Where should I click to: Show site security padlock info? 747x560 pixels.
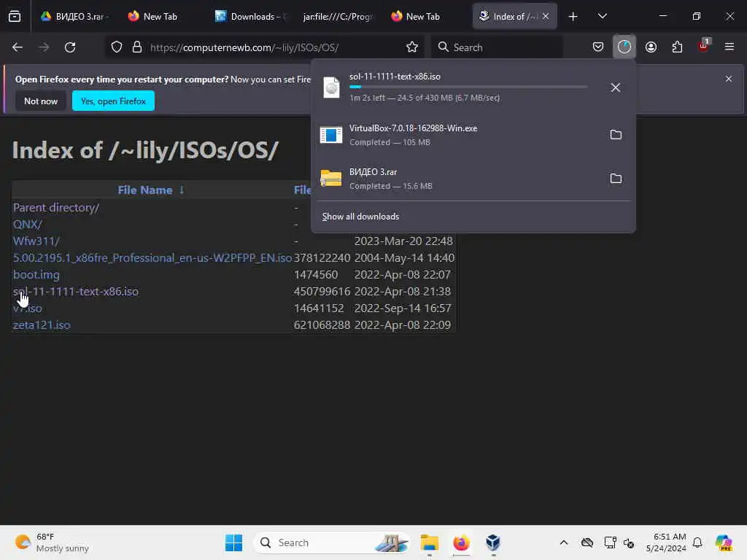coord(137,47)
